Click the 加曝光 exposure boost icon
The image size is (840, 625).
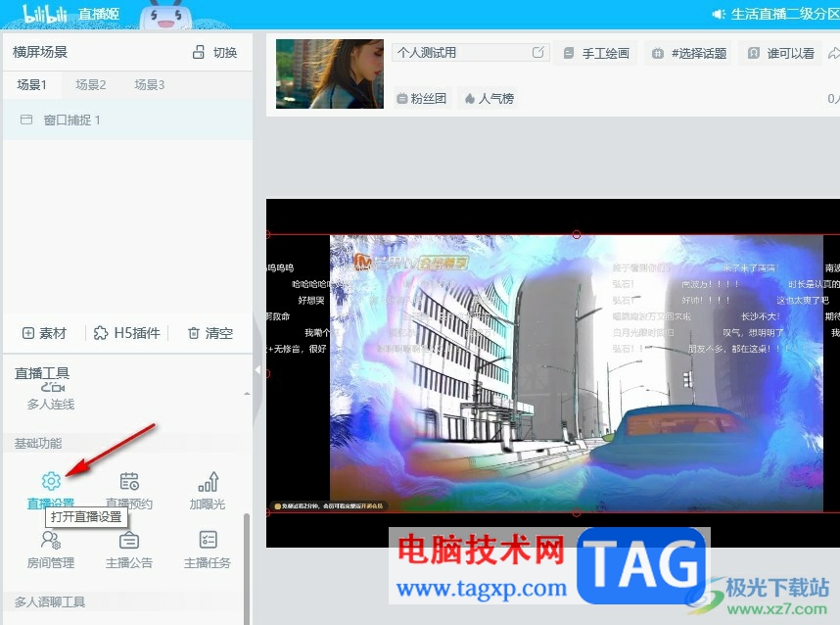(208, 481)
